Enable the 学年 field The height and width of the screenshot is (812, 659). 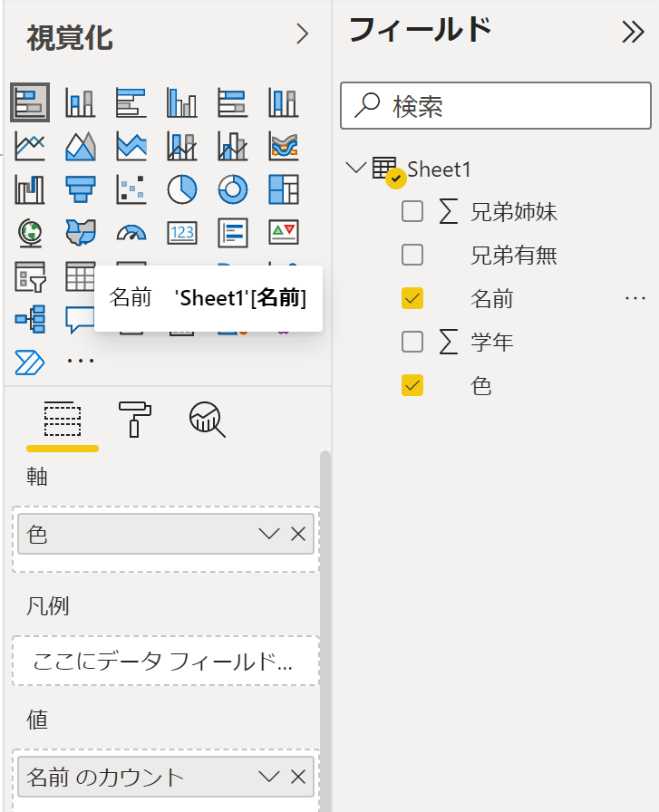click(412, 342)
